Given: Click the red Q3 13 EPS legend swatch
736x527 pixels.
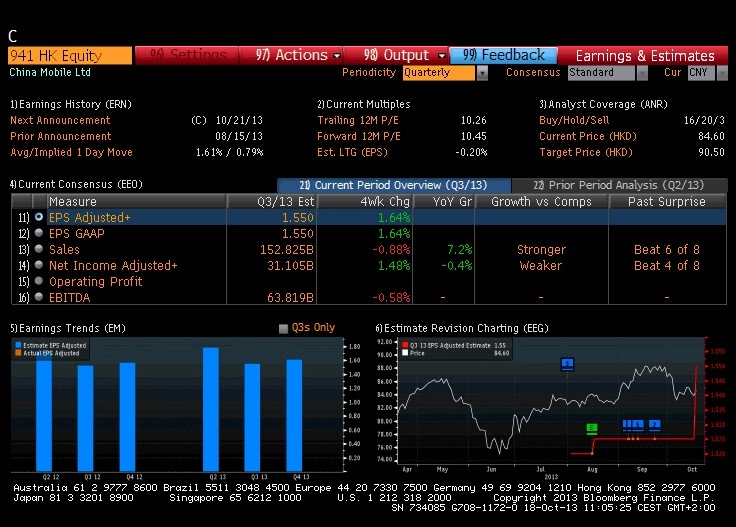Looking at the screenshot, I should point(405,345).
